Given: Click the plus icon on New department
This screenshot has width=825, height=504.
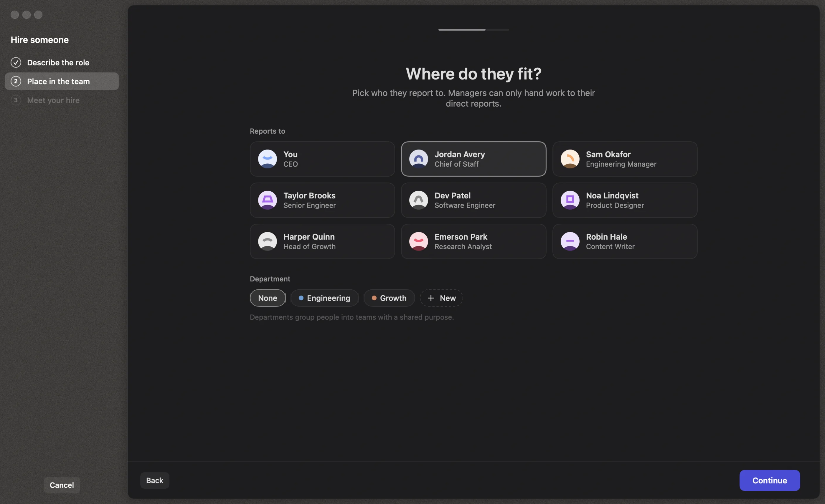Looking at the screenshot, I should click(431, 298).
